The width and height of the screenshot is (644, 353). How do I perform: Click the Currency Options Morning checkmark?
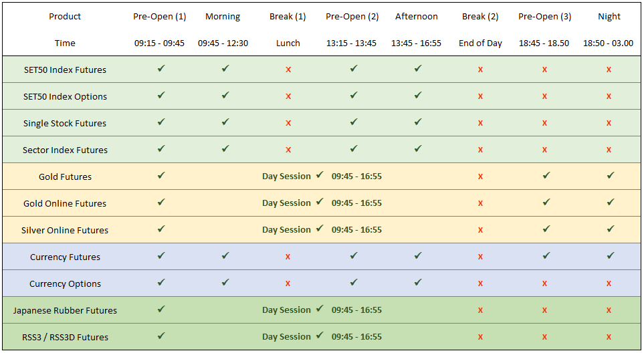(225, 282)
